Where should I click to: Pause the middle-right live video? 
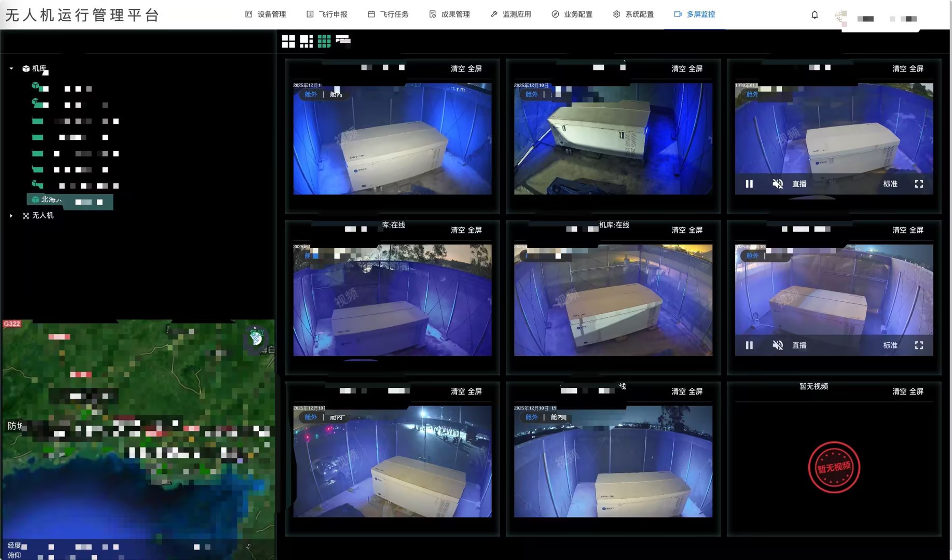click(749, 345)
